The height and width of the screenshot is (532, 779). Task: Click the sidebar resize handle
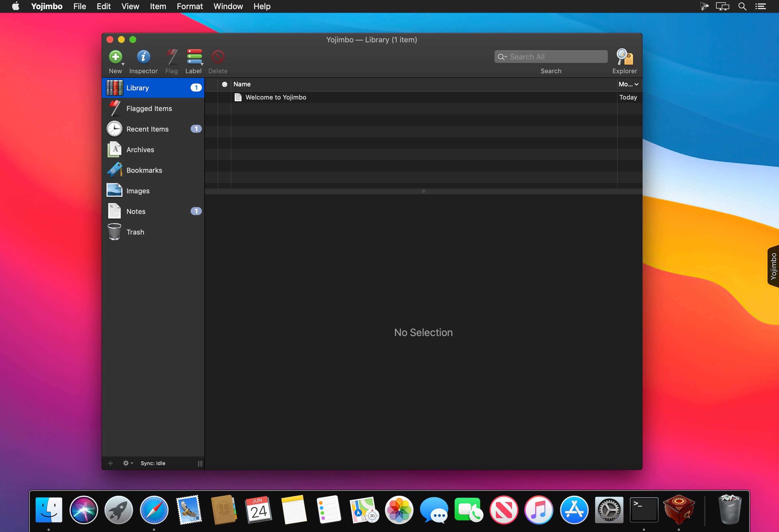[x=200, y=464]
